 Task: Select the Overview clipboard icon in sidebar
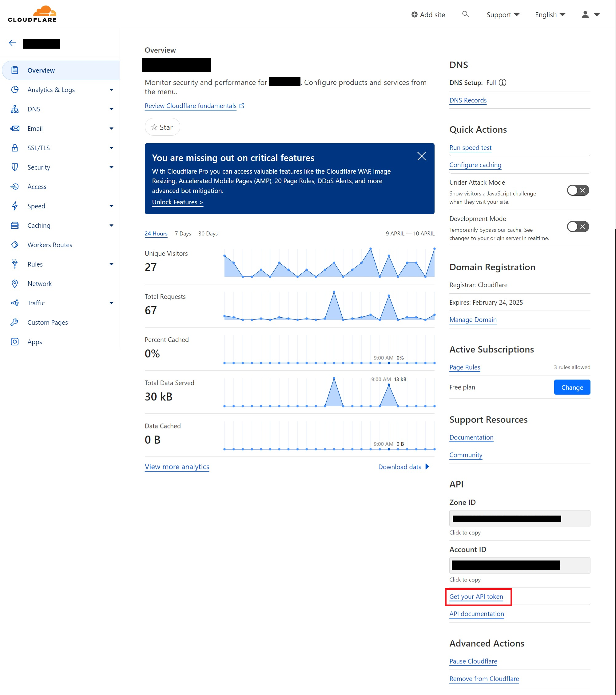coord(15,70)
